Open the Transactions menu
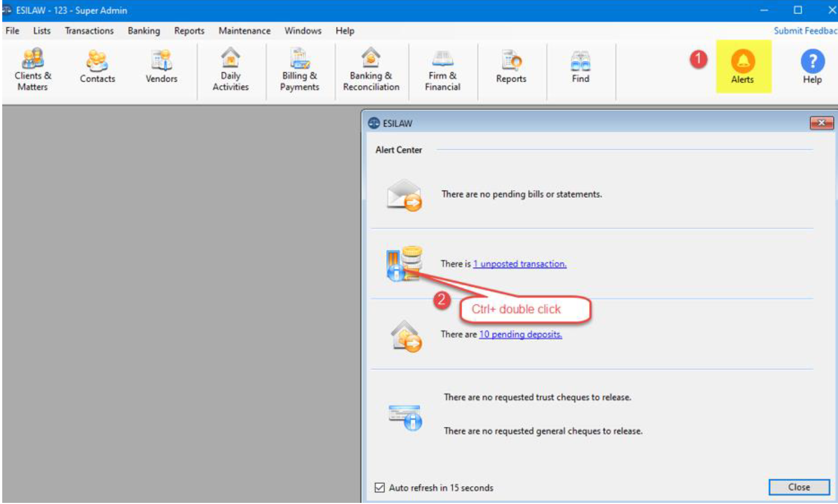The width and height of the screenshot is (838, 504). click(89, 31)
